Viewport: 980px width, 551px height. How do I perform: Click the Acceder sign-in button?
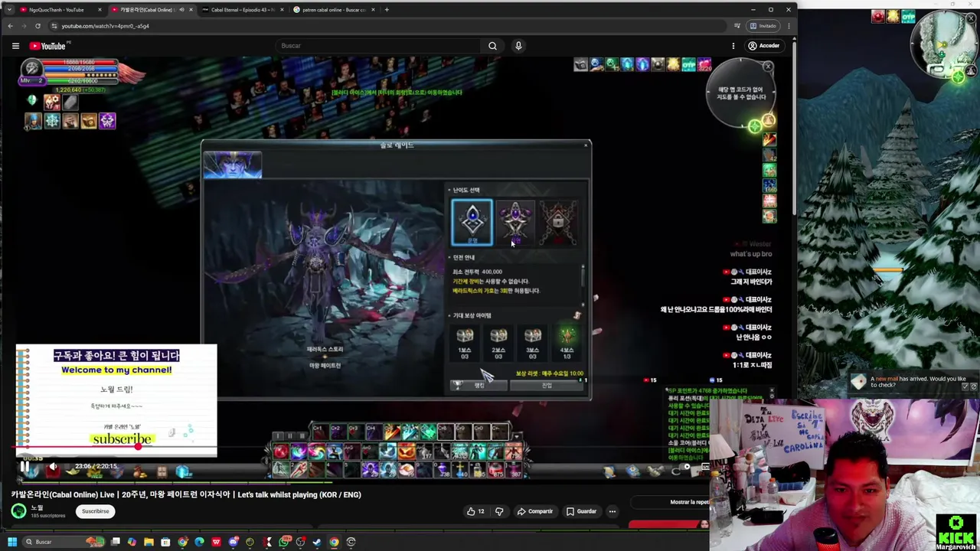[763, 46]
